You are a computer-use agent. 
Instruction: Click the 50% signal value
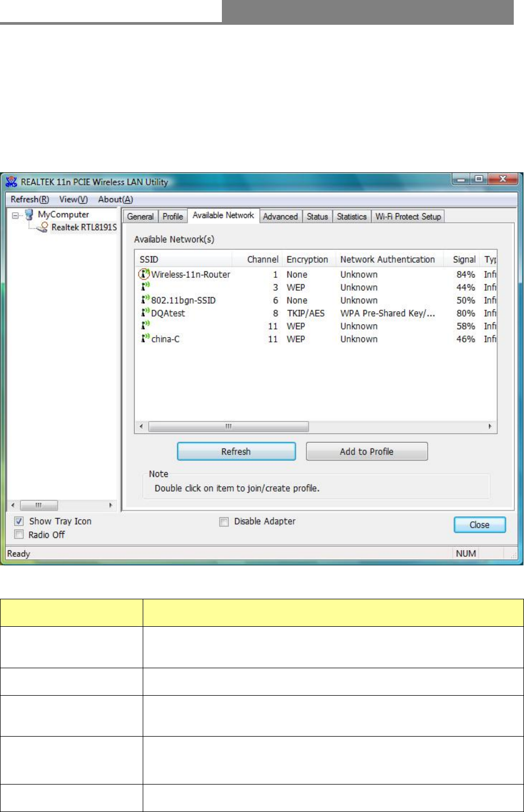click(x=466, y=300)
